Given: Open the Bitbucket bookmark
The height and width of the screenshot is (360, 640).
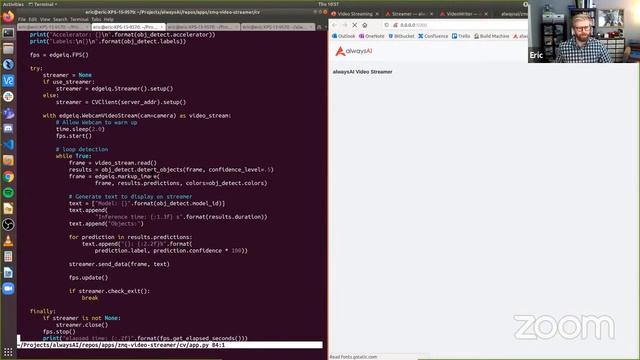Looking at the screenshot, I should (x=401, y=36).
